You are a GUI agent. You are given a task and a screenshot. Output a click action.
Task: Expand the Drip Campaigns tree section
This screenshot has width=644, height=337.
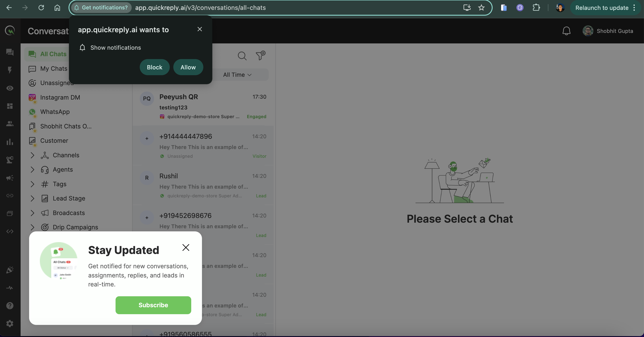pos(32,227)
